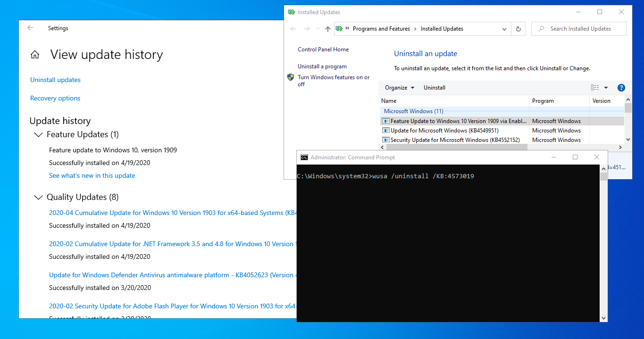Click Turn Windows features on or off
644x339 pixels.
point(334,81)
